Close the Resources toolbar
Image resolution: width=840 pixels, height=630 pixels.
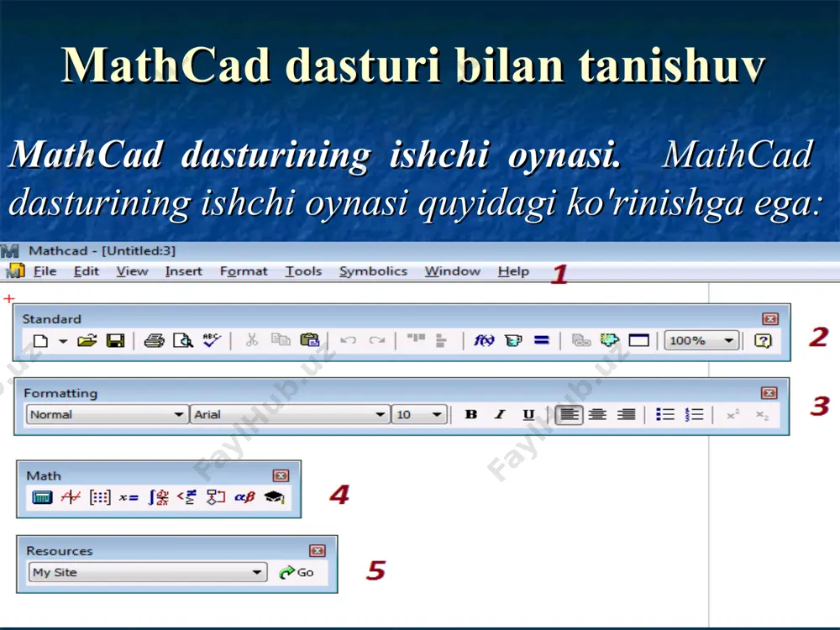point(318,551)
